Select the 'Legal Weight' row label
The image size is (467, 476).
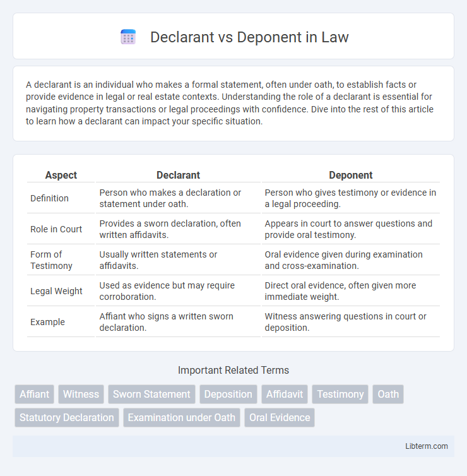[x=56, y=291]
